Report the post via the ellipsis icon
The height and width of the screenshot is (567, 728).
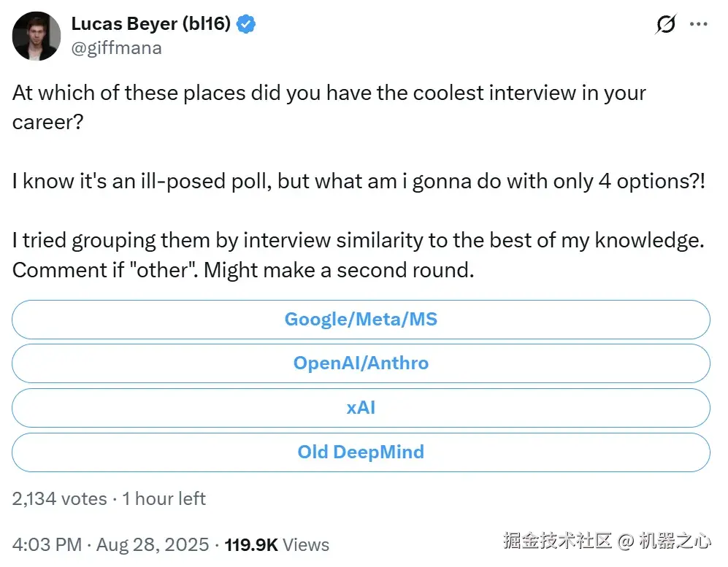coord(699,24)
